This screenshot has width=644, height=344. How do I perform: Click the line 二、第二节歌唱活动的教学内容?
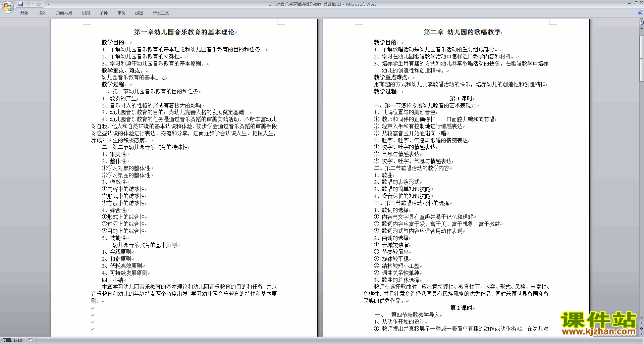(412, 168)
